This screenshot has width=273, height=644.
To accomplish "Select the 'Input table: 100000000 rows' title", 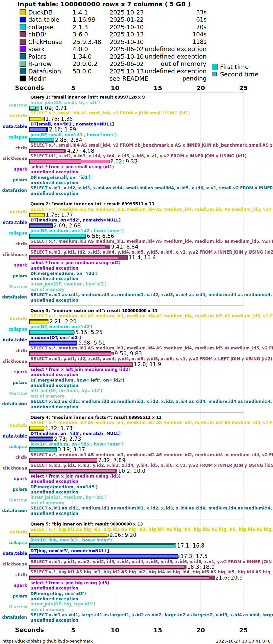I will click(x=104, y=4).
